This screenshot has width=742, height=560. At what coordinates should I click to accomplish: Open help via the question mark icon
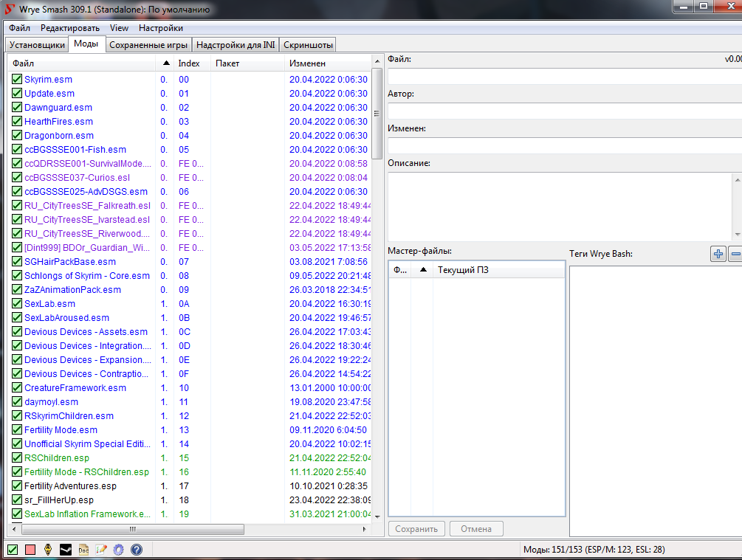[x=137, y=550]
